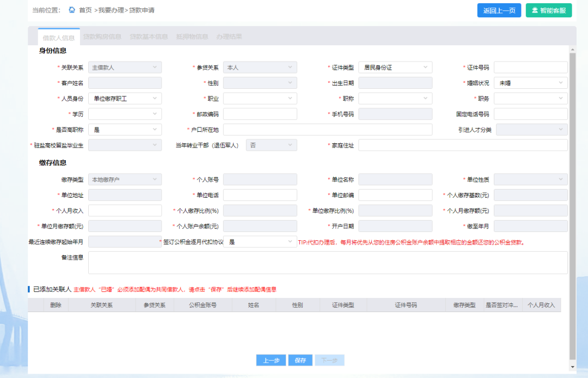Viewport: 588px width, 378px height.
Task: Click the scrollbar down arrow
Action: [572, 367]
